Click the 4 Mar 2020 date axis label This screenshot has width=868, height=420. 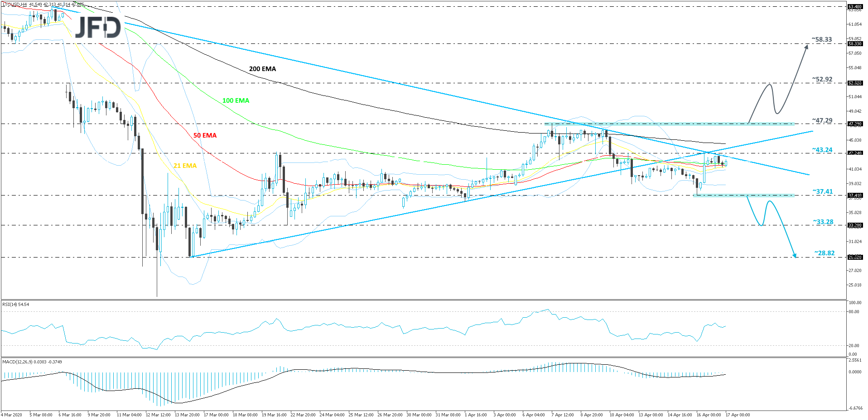pyautogui.click(x=13, y=414)
